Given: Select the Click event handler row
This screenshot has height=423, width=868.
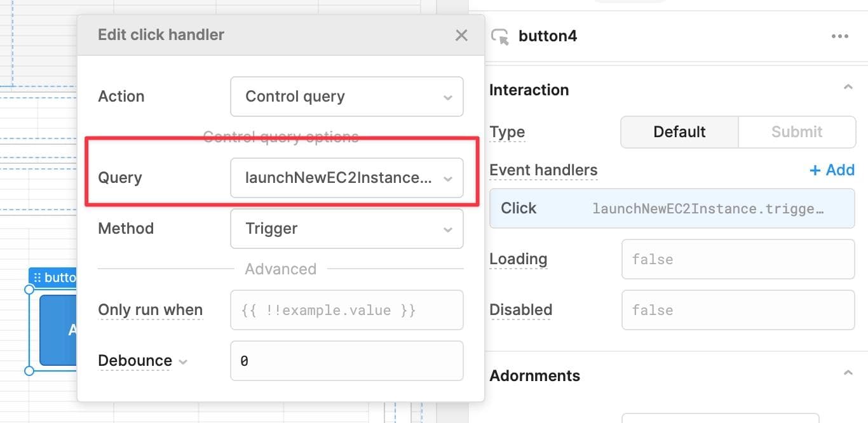Looking at the screenshot, I should point(672,208).
